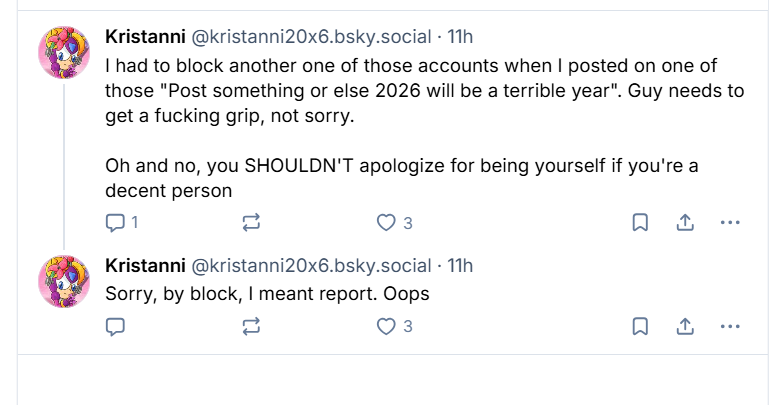Open more options on second post

730,326
